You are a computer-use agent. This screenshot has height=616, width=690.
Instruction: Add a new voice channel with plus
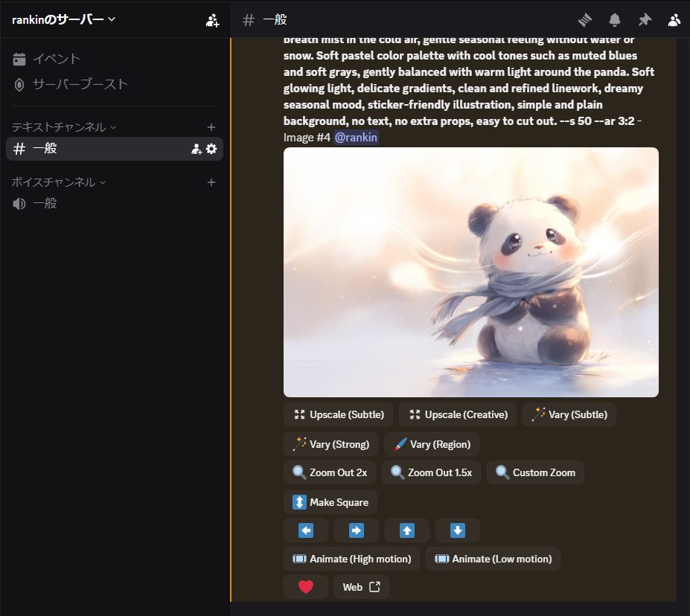(211, 182)
